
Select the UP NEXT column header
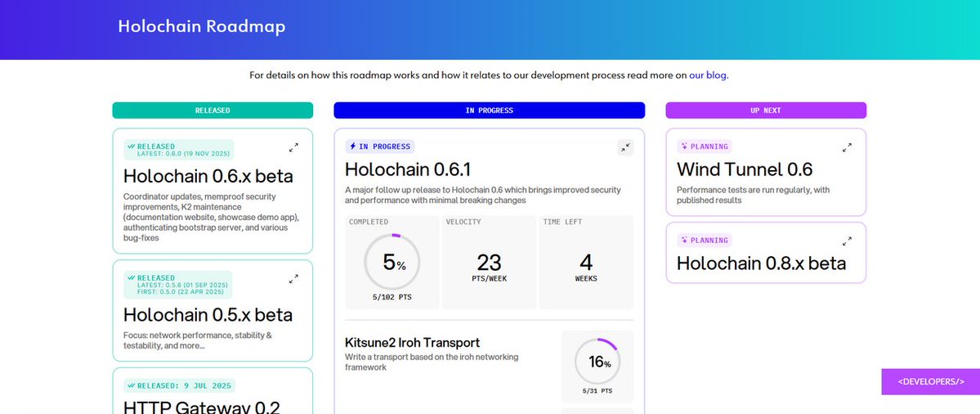(766, 110)
